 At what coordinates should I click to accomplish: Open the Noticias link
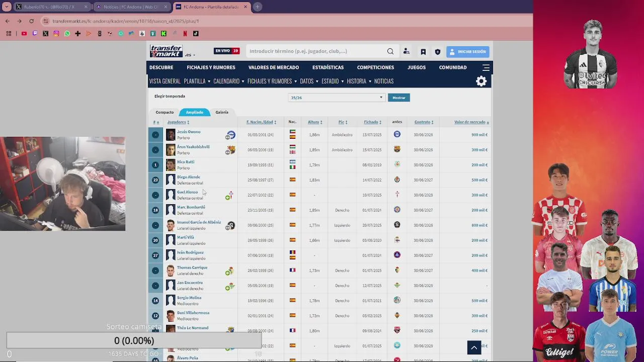coord(384,81)
